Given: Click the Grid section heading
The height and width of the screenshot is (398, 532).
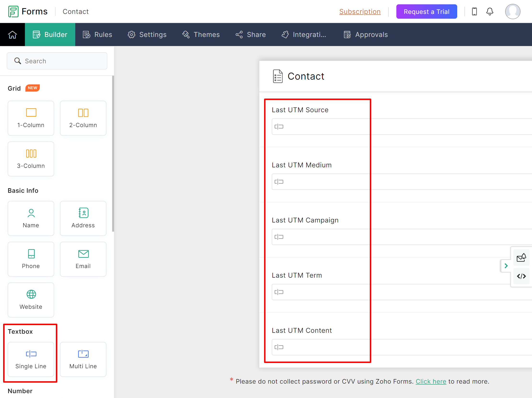Looking at the screenshot, I should [x=14, y=88].
